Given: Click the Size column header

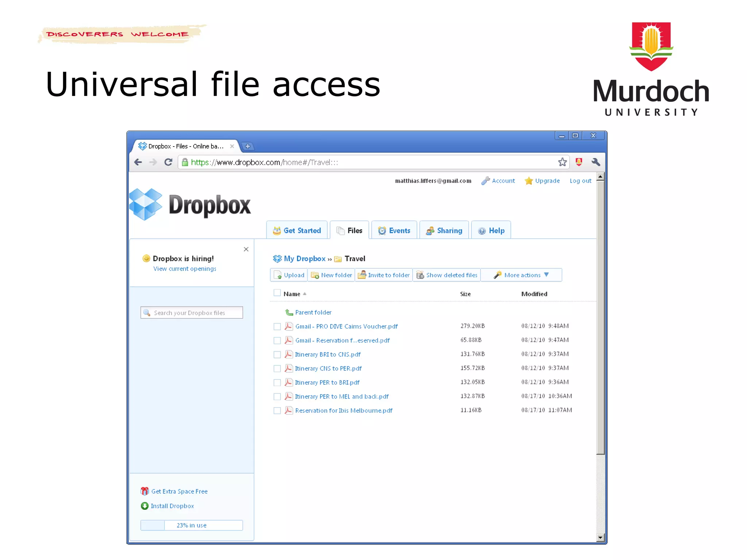Looking at the screenshot, I should [465, 294].
